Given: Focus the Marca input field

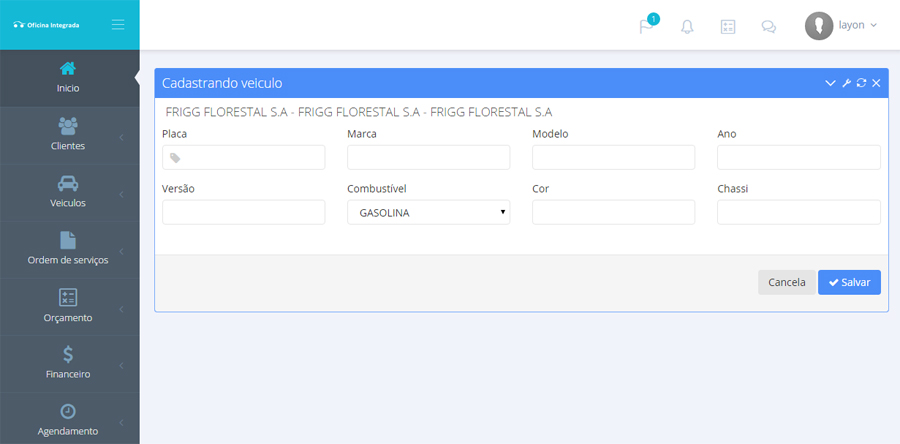Looking at the screenshot, I should (x=428, y=157).
